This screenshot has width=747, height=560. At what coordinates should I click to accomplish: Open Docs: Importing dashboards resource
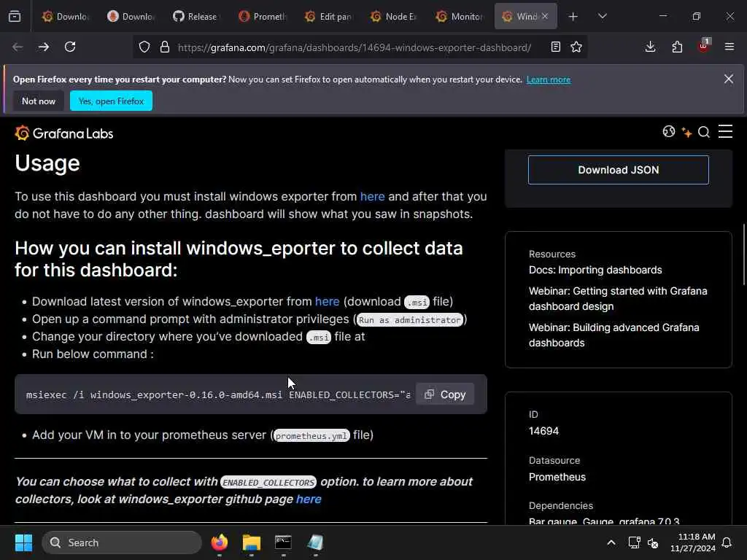[595, 270]
